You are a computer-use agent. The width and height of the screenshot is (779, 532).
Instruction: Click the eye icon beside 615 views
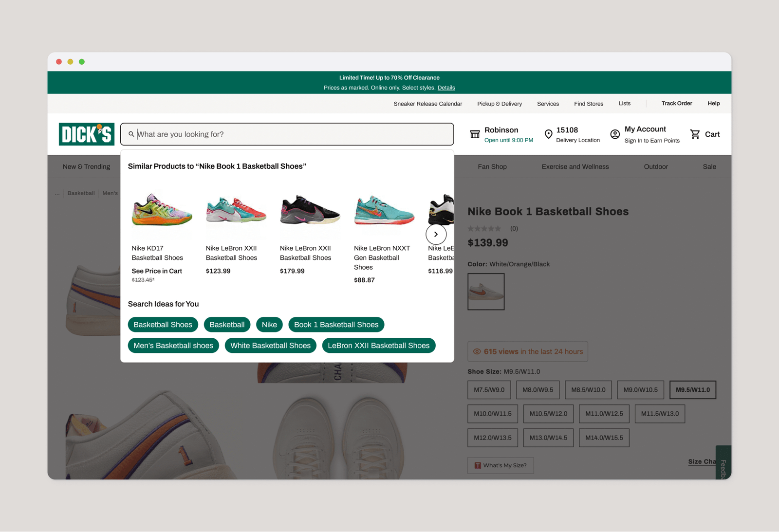click(477, 351)
